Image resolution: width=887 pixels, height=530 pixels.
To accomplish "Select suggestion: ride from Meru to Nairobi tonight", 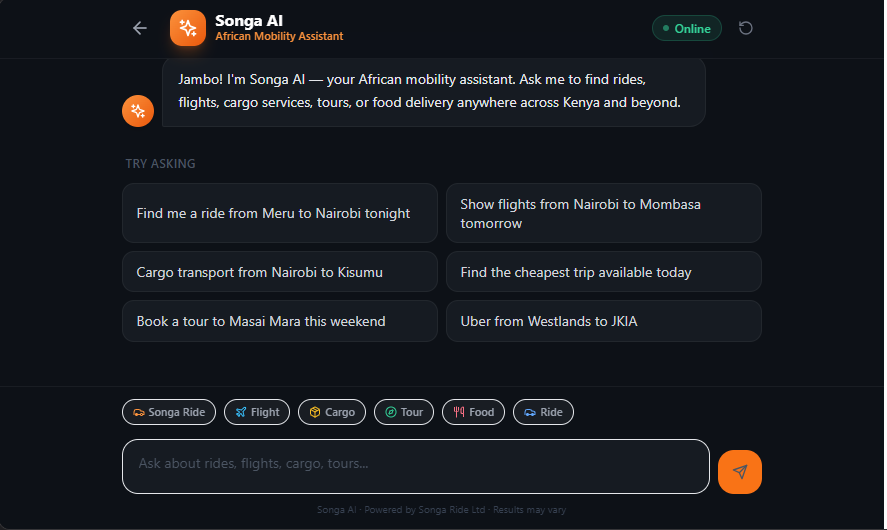I will click(x=280, y=213).
